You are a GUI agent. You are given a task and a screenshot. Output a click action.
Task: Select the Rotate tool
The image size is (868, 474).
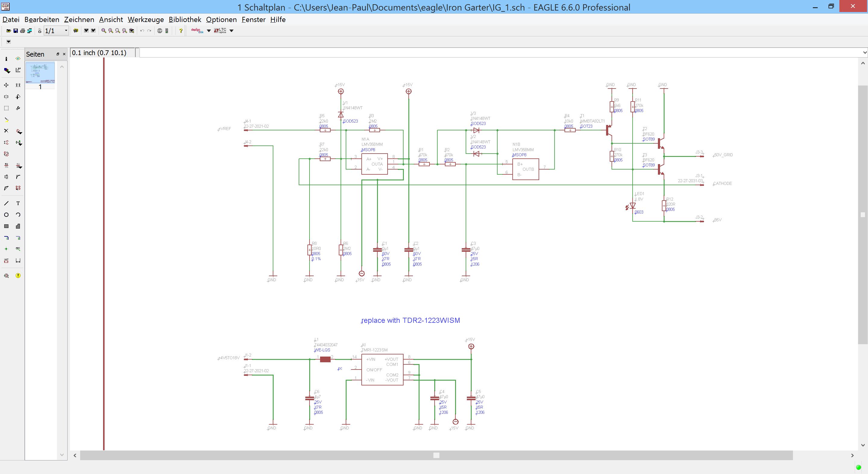coord(18,97)
